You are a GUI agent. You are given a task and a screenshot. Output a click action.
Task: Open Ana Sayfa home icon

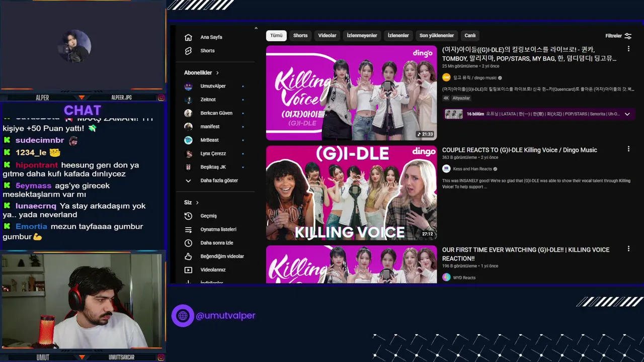click(x=188, y=37)
